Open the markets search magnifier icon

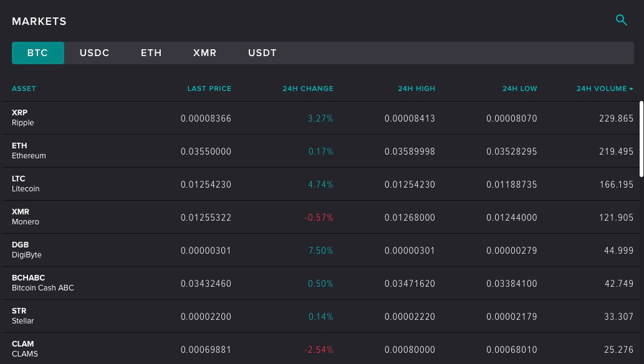(621, 20)
